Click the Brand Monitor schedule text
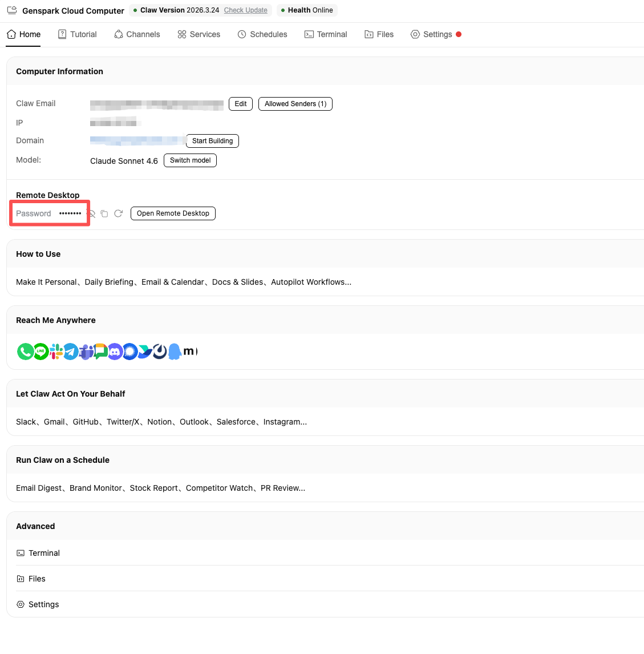644x654 pixels. point(95,488)
